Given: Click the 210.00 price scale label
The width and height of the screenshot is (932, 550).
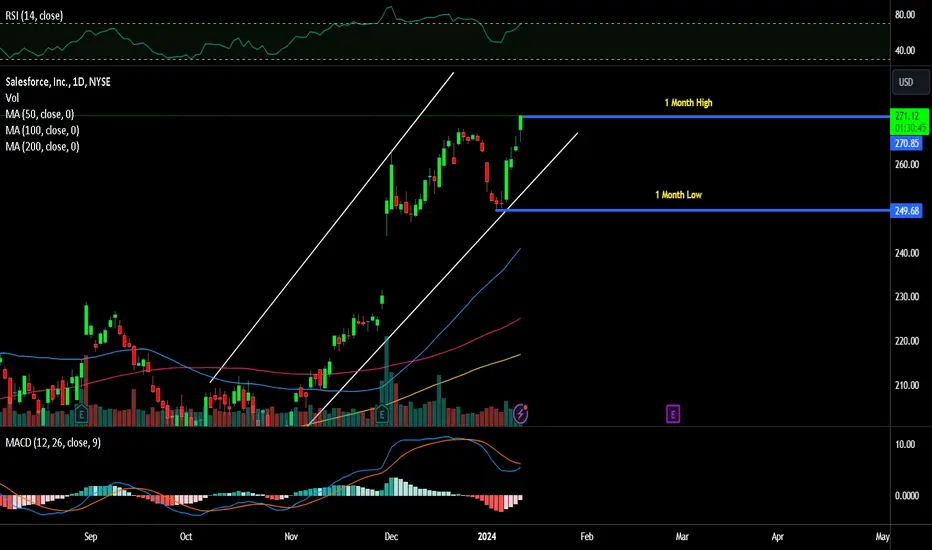Looking at the screenshot, I should pos(907,385).
